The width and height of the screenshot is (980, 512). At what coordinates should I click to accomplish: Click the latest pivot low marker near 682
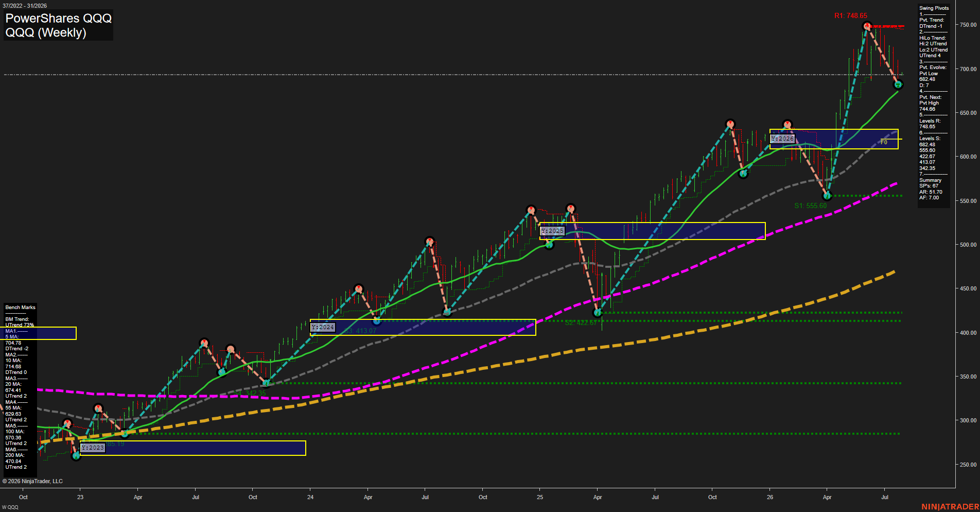(898, 84)
